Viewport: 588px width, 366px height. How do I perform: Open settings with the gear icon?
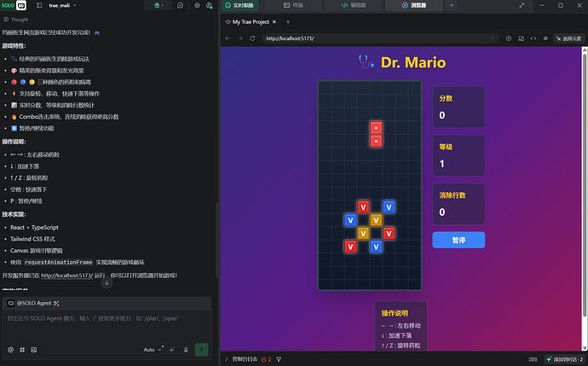(x=197, y=5)
